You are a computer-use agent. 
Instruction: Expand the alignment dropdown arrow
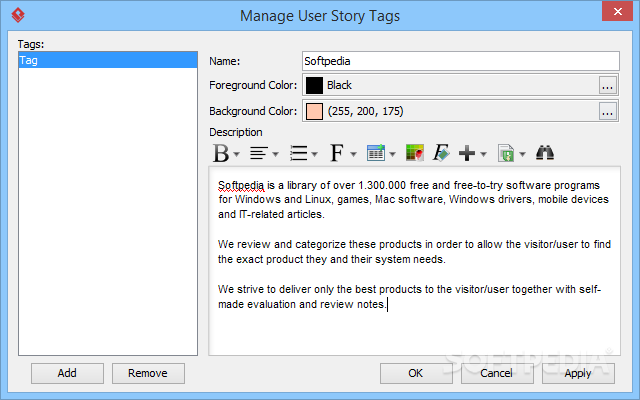pos(276,154)
